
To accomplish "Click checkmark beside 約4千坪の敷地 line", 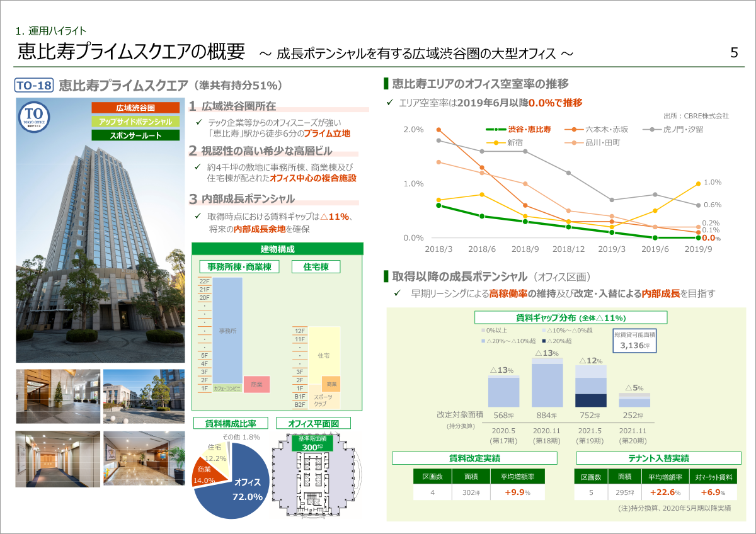I will [198, 168].
